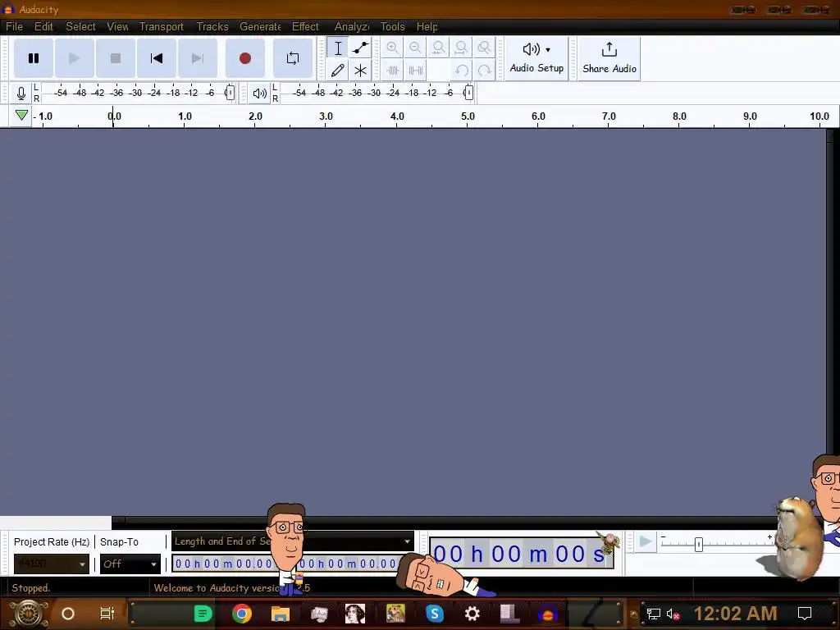Open the Settings gear on taskbar
This screenshot has width=840, height=630.
click(472, 614)
